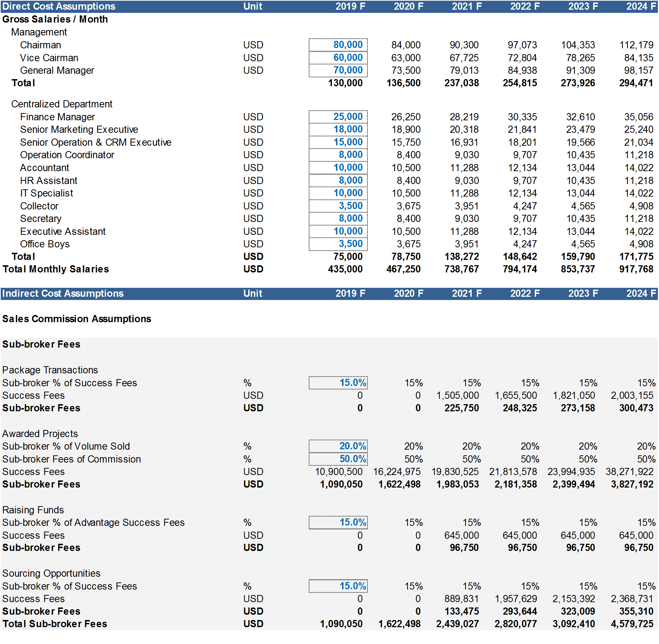Select Secretary 2019 salary input 8,000
659x644 pixels.
338,218
